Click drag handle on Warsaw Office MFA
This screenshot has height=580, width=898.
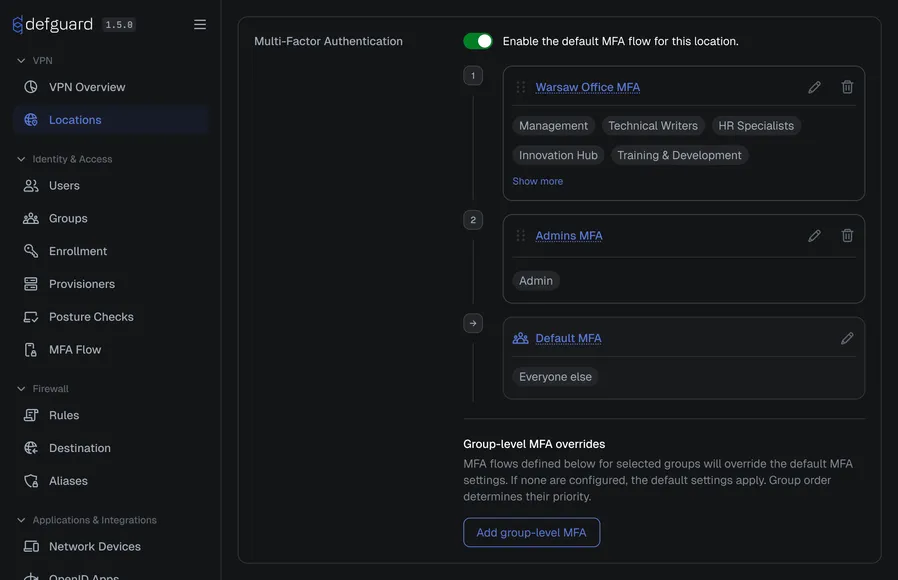click(521, 87)
